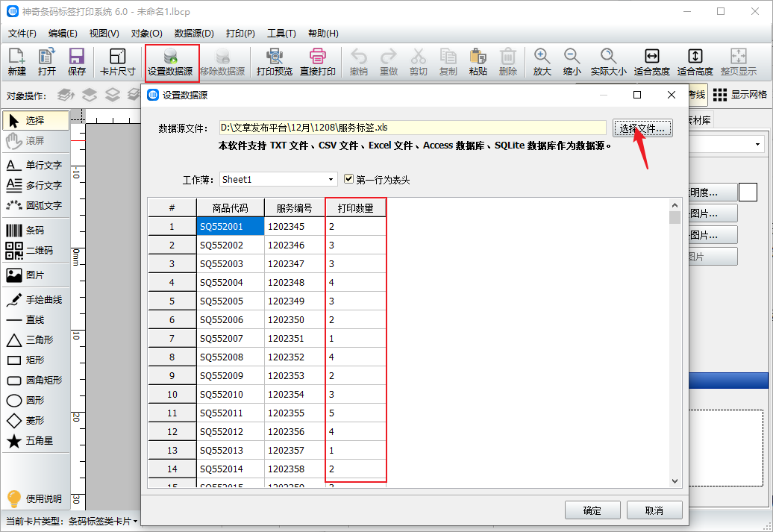
Task: Open the 卡片尺寸 card size tool
Action: (x=117, y=62)
